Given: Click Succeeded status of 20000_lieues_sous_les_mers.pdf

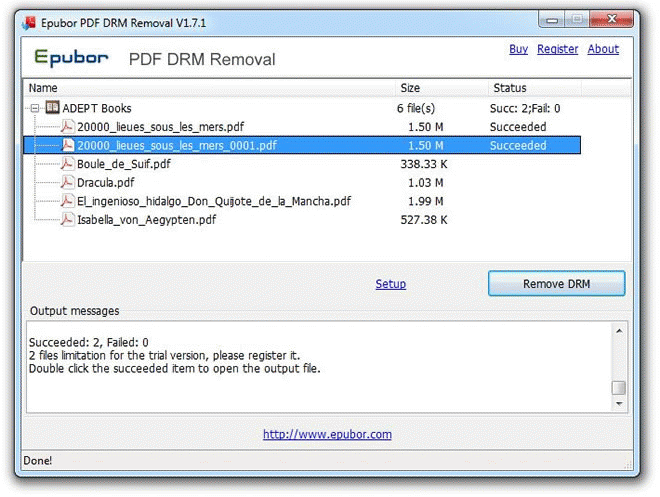Looking at the screenshot, I should pos(518,127).
